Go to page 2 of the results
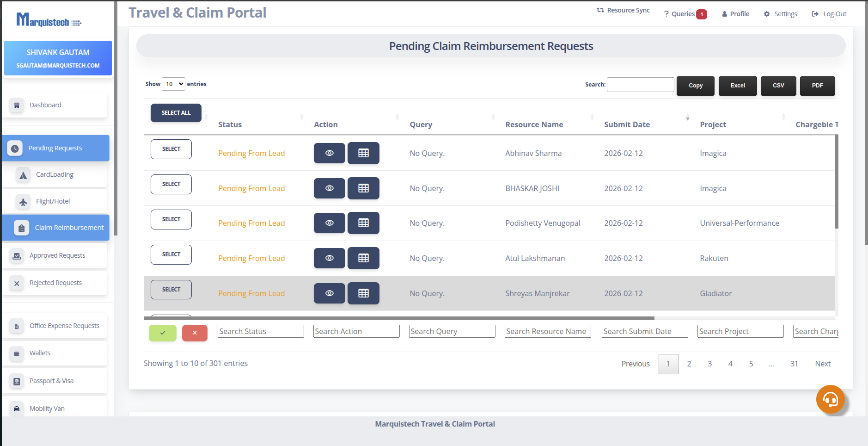Screen dimensions: 868x446 (689, 364)
